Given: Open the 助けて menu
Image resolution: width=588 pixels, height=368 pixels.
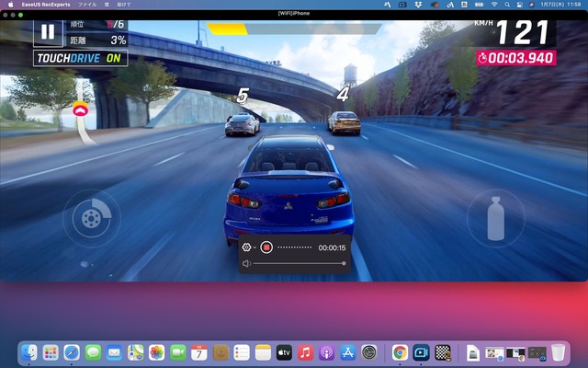Looking at the screenshot, I should point(124,5).
